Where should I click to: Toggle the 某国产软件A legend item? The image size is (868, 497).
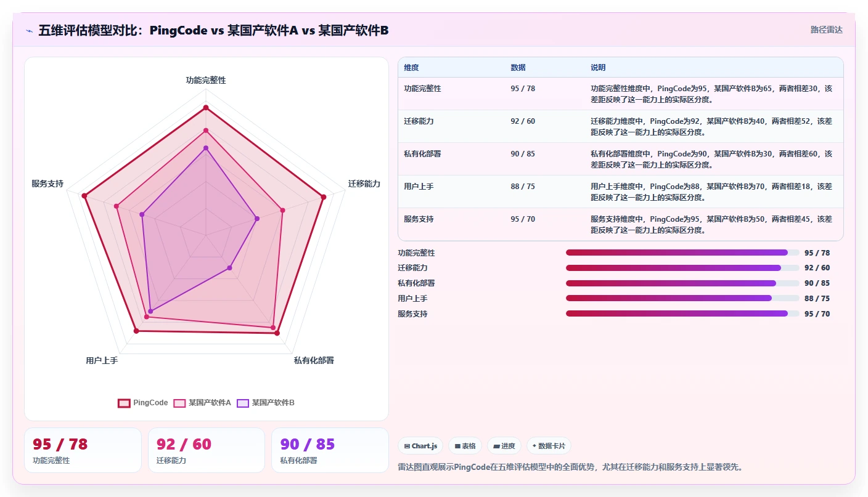202,403
